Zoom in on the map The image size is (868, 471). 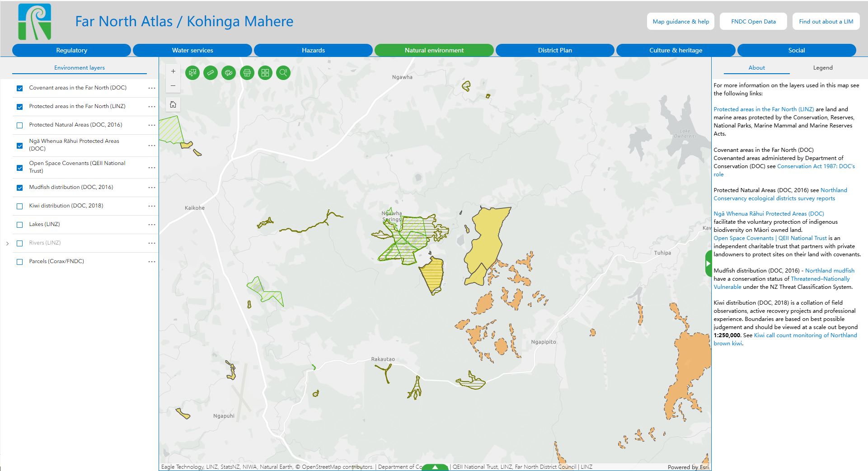173,71
